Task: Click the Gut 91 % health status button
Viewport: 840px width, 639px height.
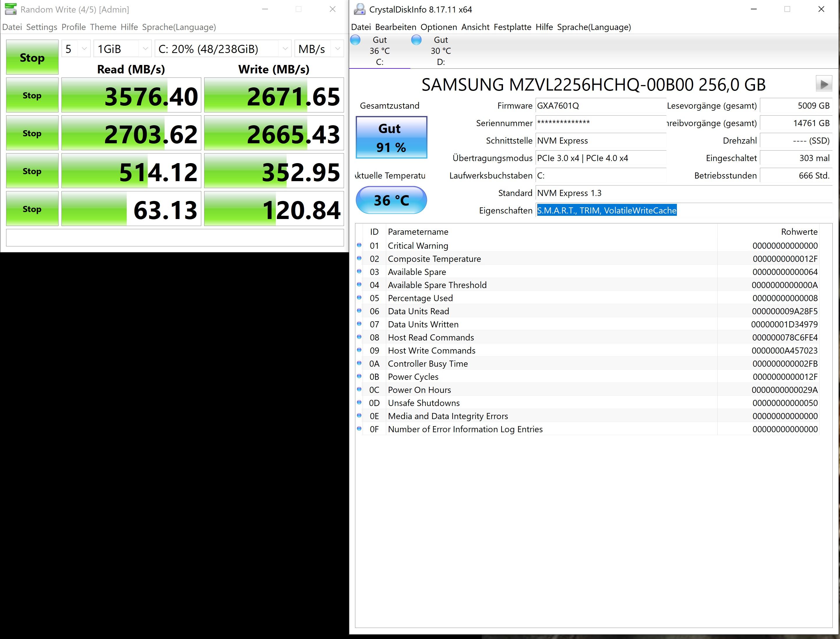Action: (391, 137)
